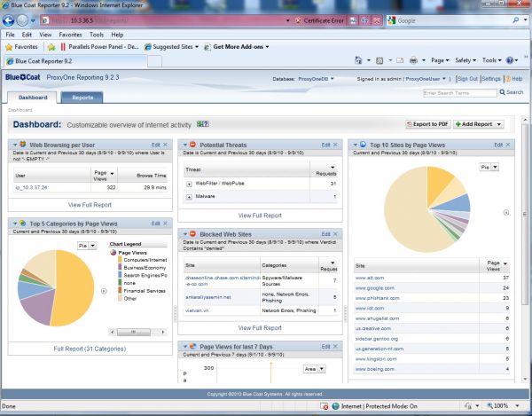
Task: Open the www.phishtank.com site link
Action: pos(378,298)
